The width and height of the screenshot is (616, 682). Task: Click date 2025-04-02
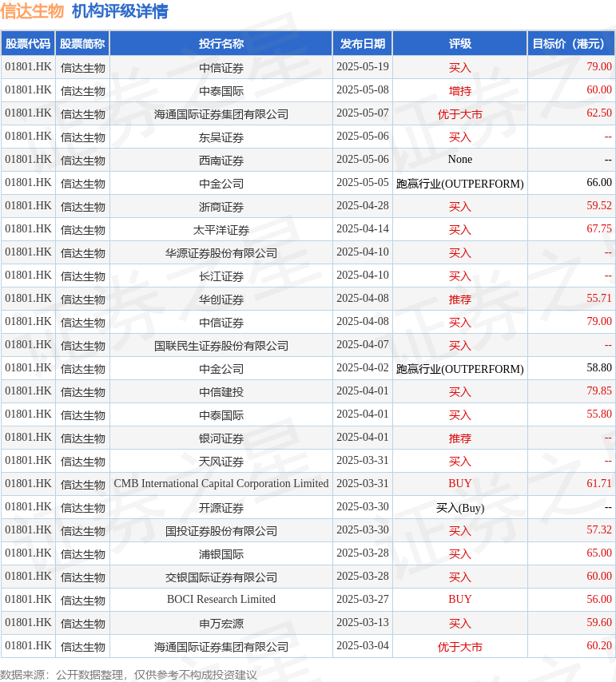pos(363,368)
